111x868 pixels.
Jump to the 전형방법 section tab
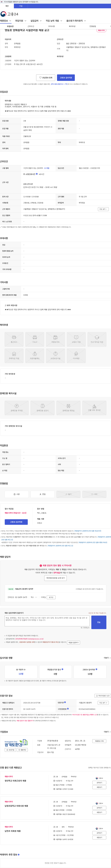(92, 26)
